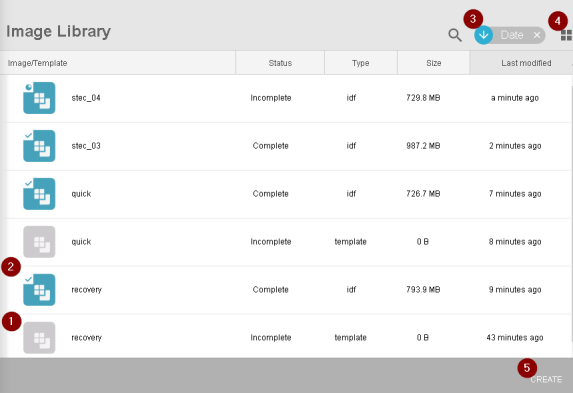Image resolution: width=573 pixels, height=393 pixels.
Task: Click the CREATE button
Action: point(546,379)
